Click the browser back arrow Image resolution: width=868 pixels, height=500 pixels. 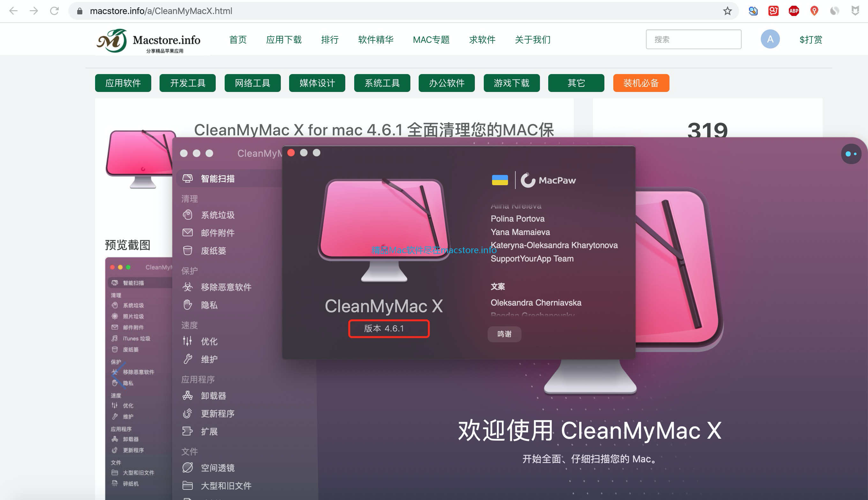coord(13,11)
